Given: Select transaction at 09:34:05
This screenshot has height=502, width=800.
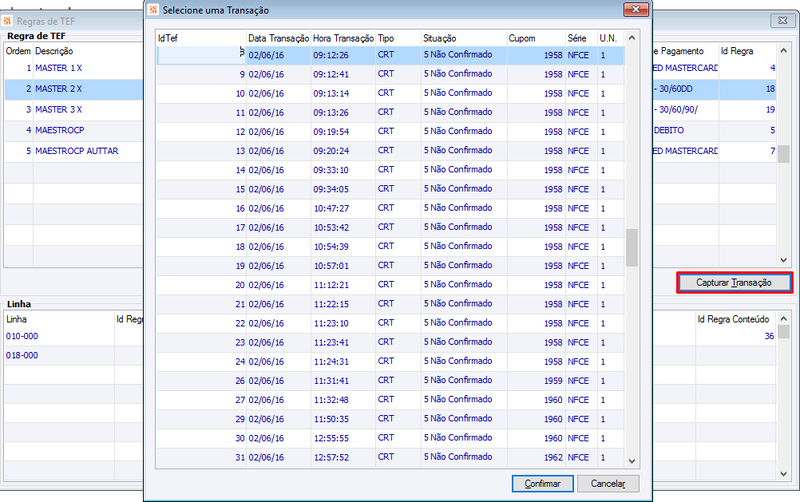Looking at the screenshot, I should click(390, 189).
